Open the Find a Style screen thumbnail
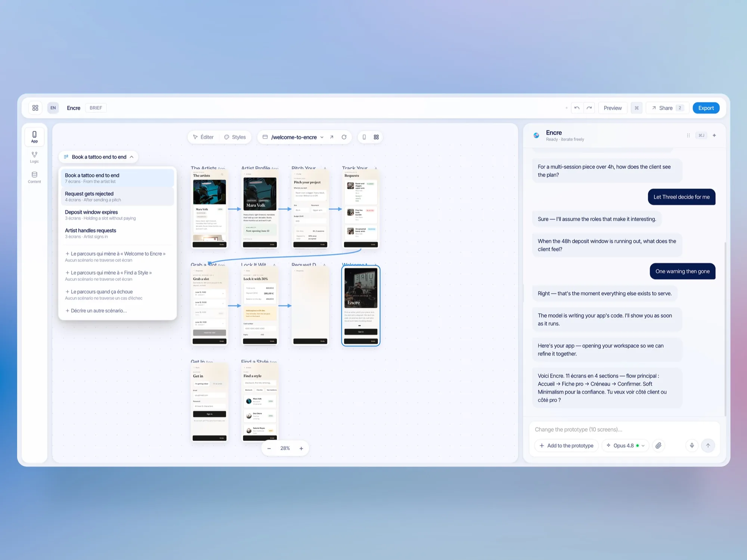This screenshot has height=560, width=747. pos(260,402)
